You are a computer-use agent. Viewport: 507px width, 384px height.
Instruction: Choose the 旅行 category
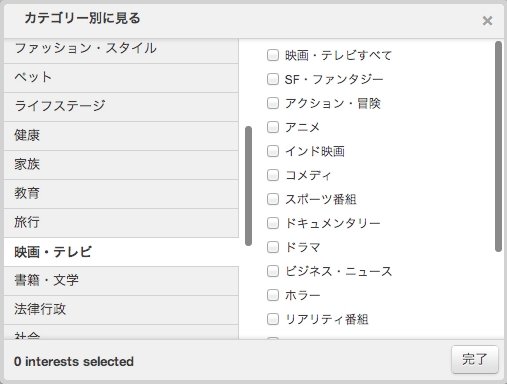tap(121, 223)
